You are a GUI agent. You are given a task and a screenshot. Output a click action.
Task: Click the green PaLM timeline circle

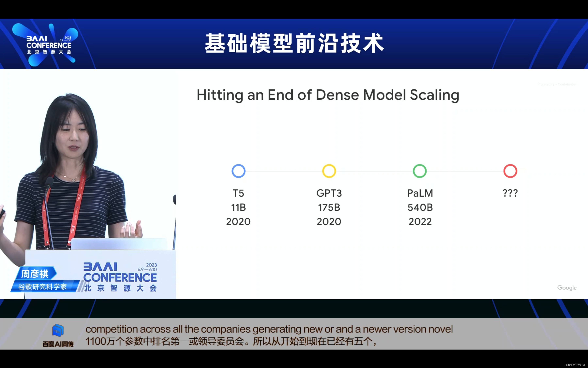point(420,171)
